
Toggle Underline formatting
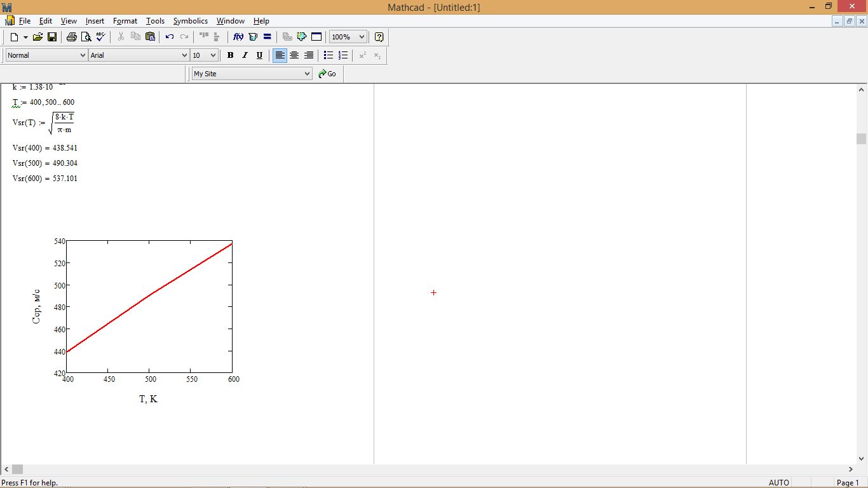tap(259, 55)
